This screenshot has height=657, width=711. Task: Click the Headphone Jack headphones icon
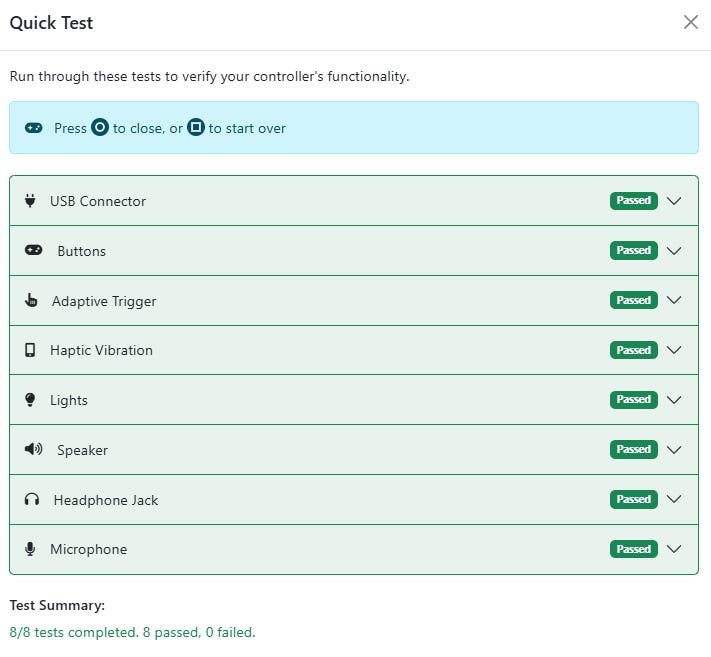(32, 500)
